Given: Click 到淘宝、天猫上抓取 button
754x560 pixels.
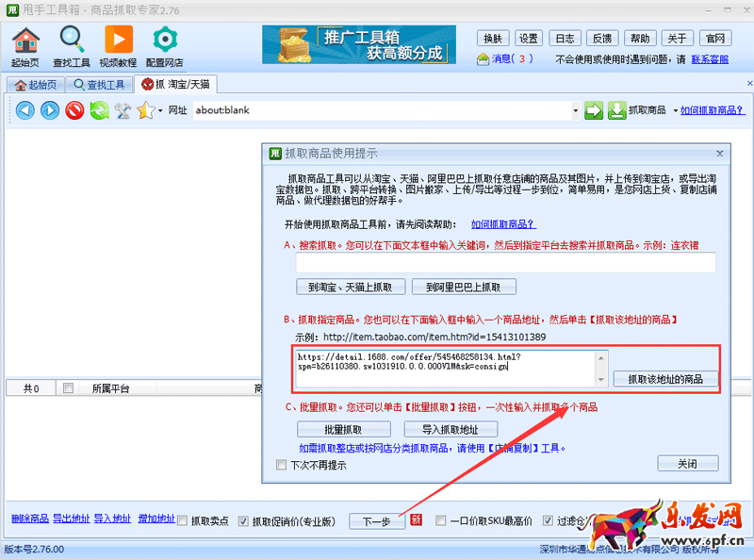Looking at the screenshot, I should (351, 288).
